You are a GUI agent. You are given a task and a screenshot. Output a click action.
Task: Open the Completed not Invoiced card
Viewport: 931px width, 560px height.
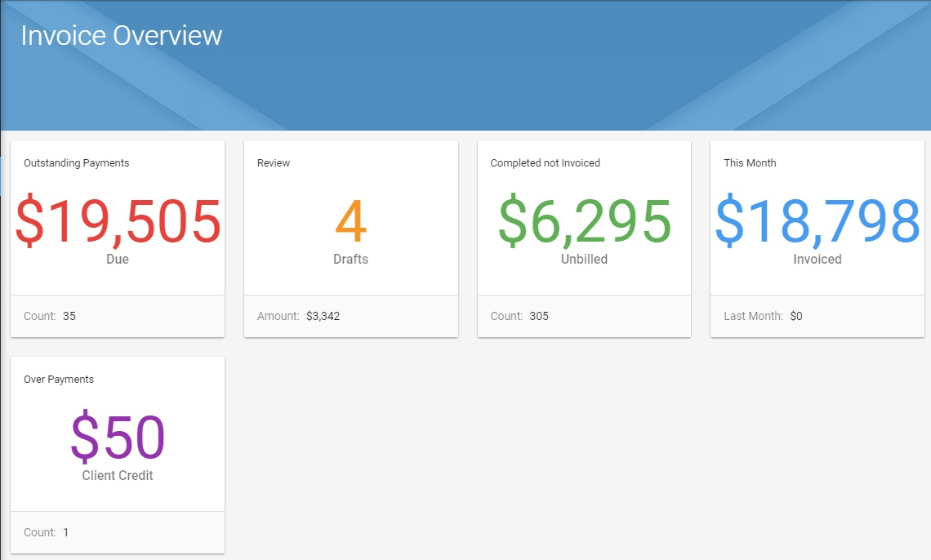coord(584,238)
